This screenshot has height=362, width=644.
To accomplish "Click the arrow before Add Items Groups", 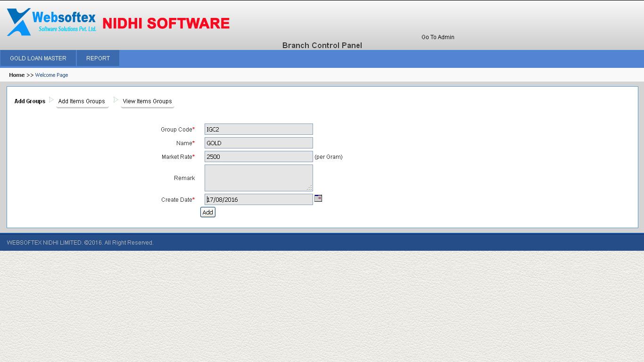I will tap(51, 99).
